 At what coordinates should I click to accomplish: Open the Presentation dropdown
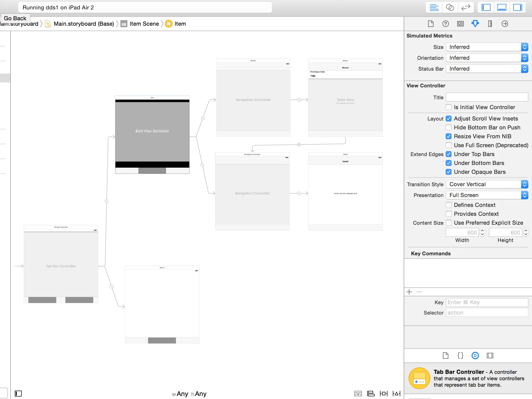(487, 195)
